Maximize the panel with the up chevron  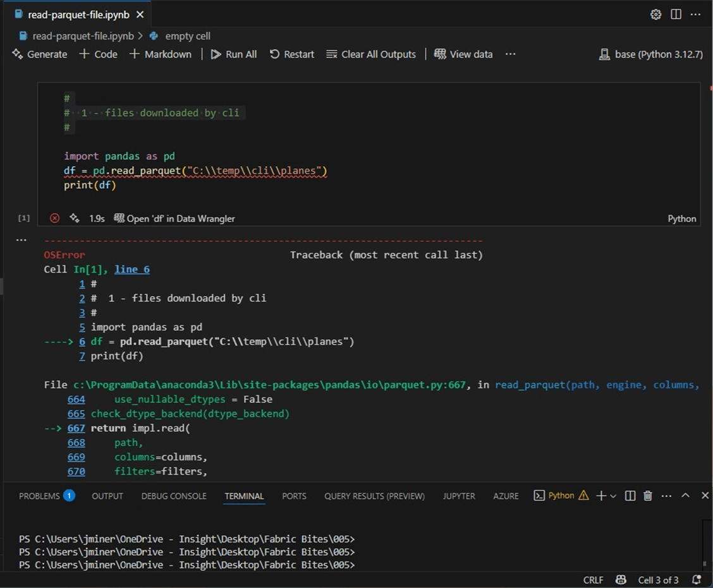pyautogui.click(x=685, y=496)
